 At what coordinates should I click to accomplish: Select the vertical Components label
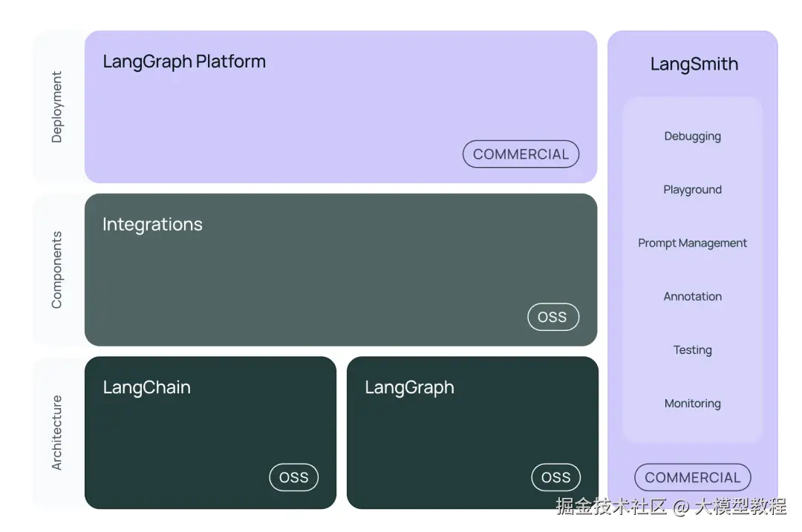tap(57, 270)
